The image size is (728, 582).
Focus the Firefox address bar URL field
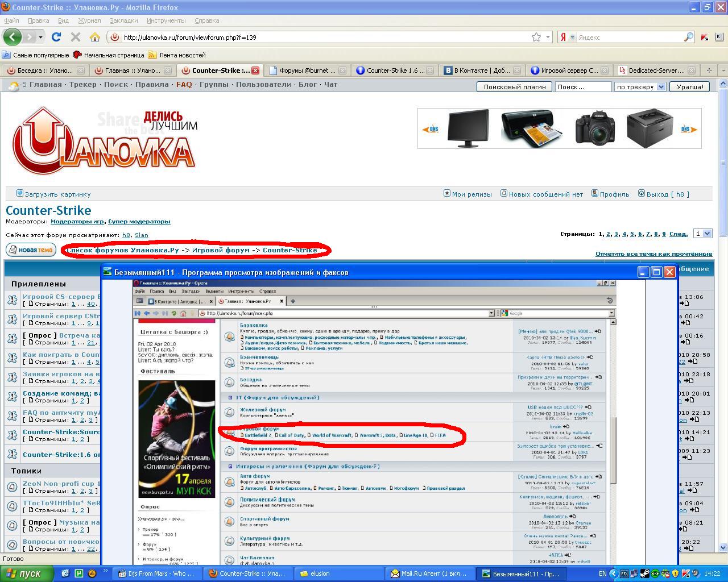coord(326,37)
